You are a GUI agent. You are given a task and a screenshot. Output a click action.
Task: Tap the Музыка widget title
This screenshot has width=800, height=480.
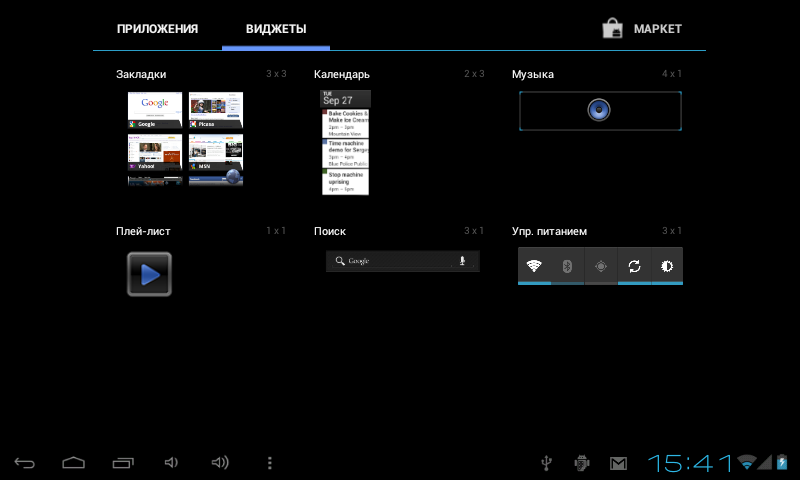click(x=533, y=74)
